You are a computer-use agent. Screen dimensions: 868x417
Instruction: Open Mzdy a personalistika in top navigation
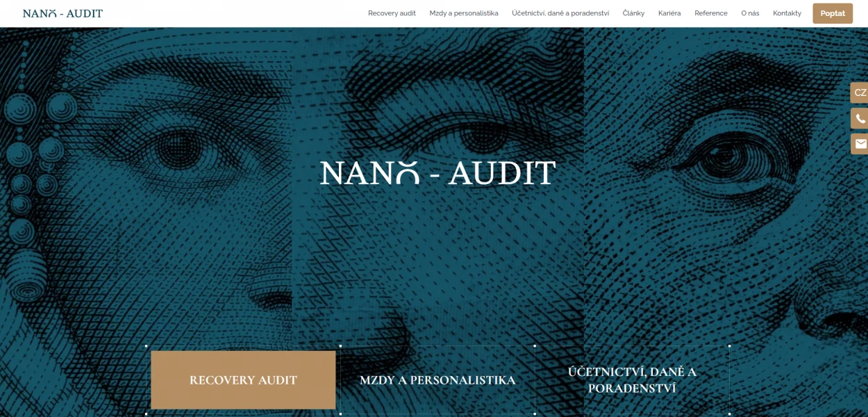tap(464, 13)
